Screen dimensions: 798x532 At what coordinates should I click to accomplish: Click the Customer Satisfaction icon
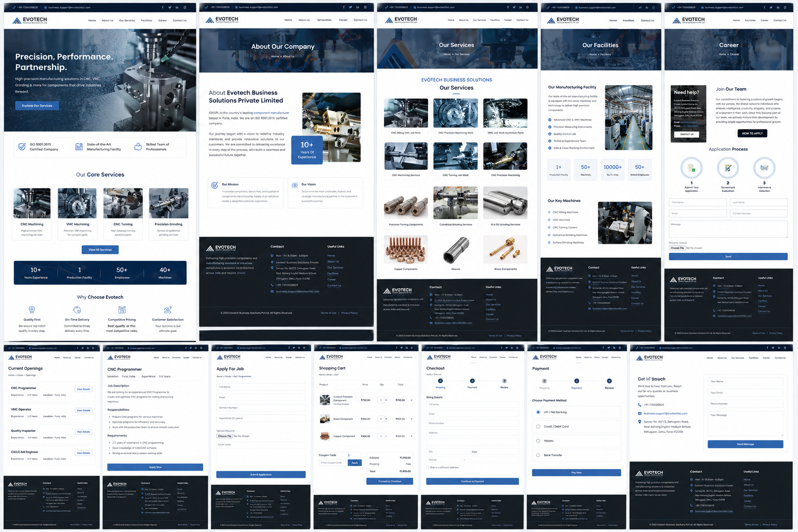click(x=168, y=310)
